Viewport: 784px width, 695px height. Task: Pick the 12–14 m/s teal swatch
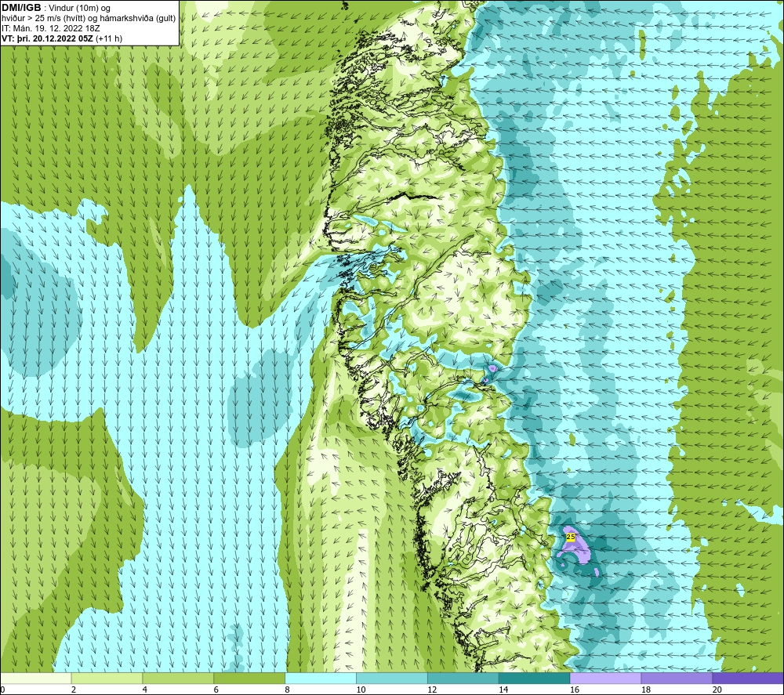point(463,679)
